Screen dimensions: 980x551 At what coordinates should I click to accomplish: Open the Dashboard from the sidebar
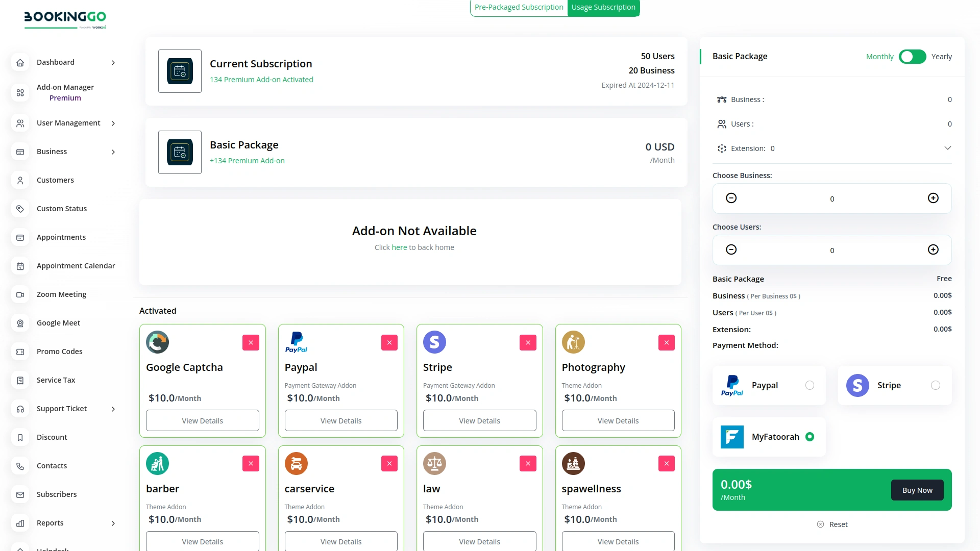click(x=20, y=62)
